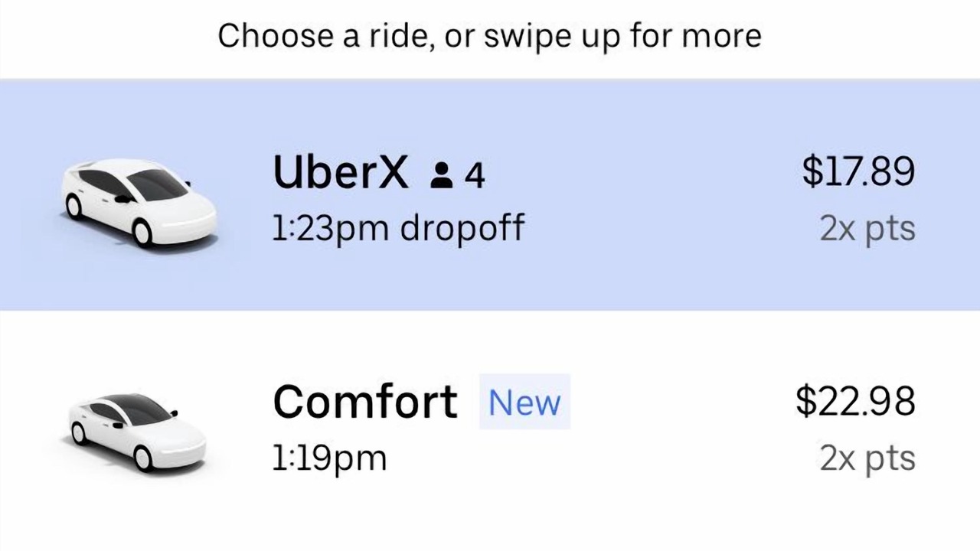Screen dimensions: 980x551
Task: Click the 1:19pm arrival time
Action: [329, 458]
